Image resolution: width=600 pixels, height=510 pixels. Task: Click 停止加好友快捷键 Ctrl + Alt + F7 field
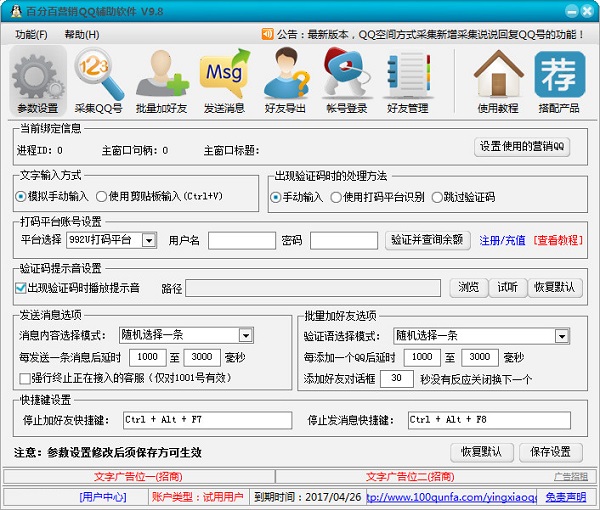(x=207, y=420)
